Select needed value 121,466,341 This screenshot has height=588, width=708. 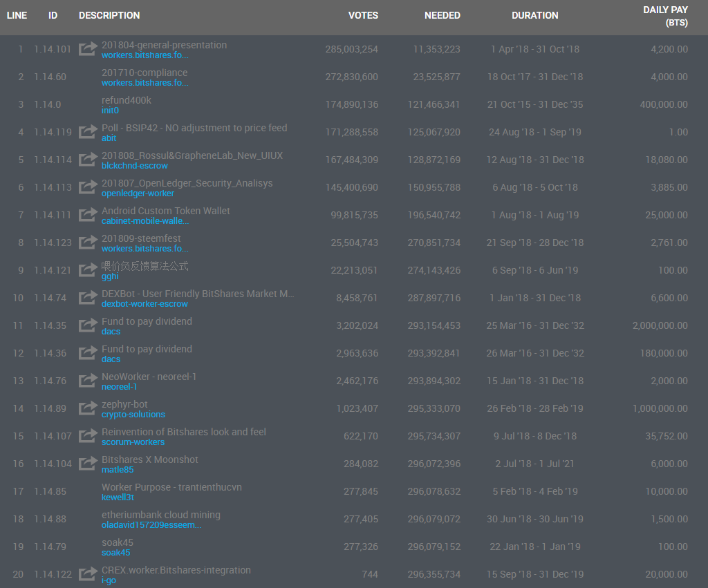pos(434,104)
